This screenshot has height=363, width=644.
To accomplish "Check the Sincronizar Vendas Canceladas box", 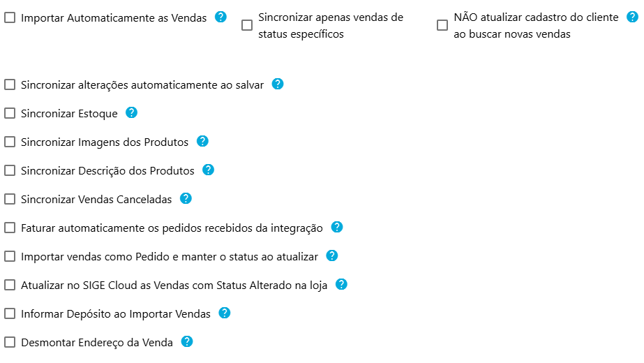I will click(x=10, y=199).
